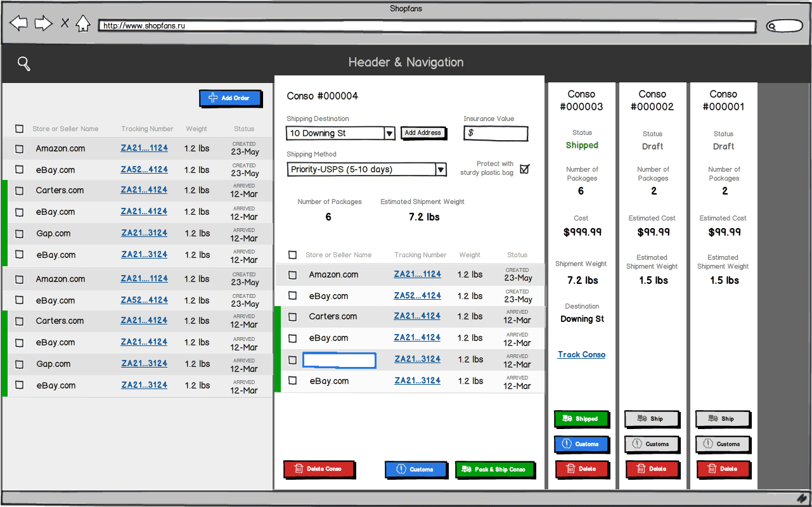Click the exclamation icon on Conso #000002 Customs

tap(636, 444)
